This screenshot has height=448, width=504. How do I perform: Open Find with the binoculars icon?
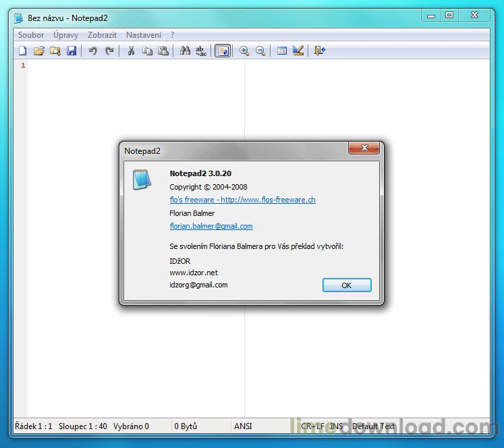185,51
